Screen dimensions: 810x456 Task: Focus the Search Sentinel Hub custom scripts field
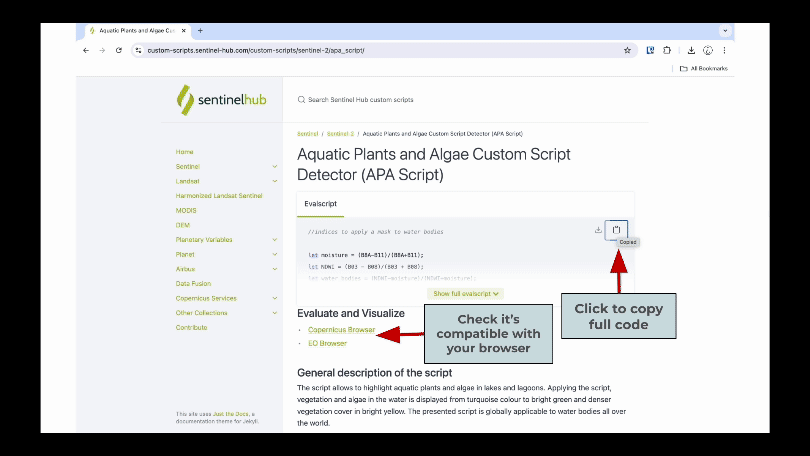[361, 100]
